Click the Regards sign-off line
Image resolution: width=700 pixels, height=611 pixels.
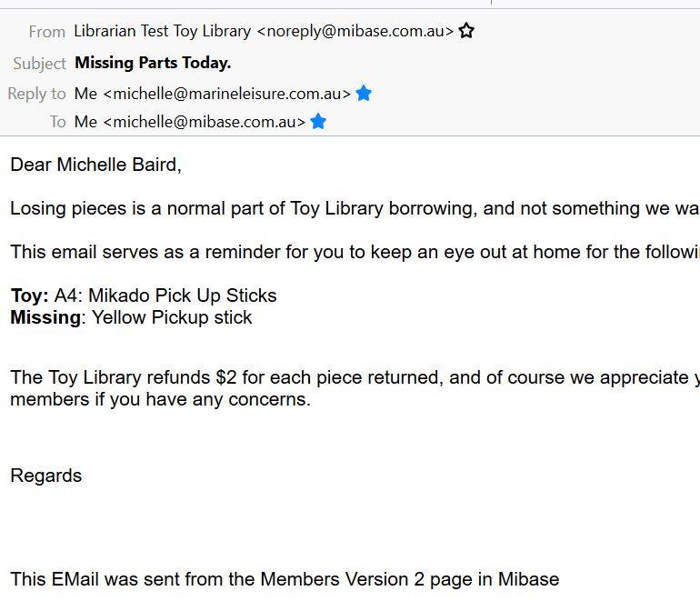click(x=45, y=476)
